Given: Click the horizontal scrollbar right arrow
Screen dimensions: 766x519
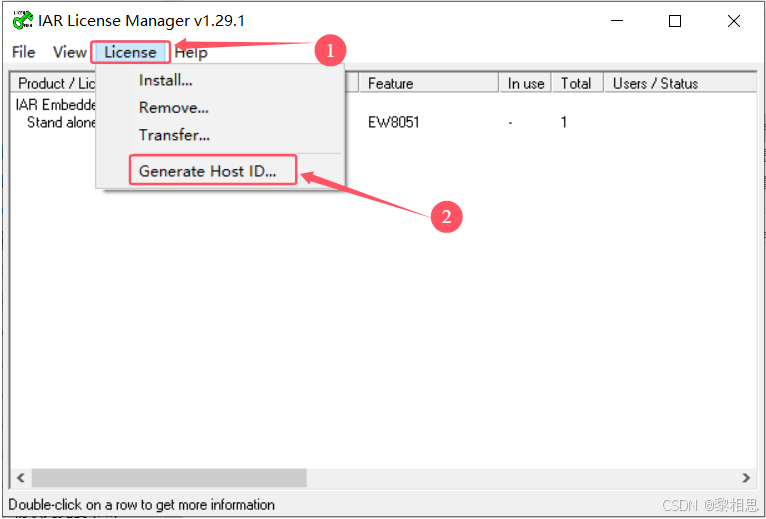Looking at the screenshot, I should point(746,477).
